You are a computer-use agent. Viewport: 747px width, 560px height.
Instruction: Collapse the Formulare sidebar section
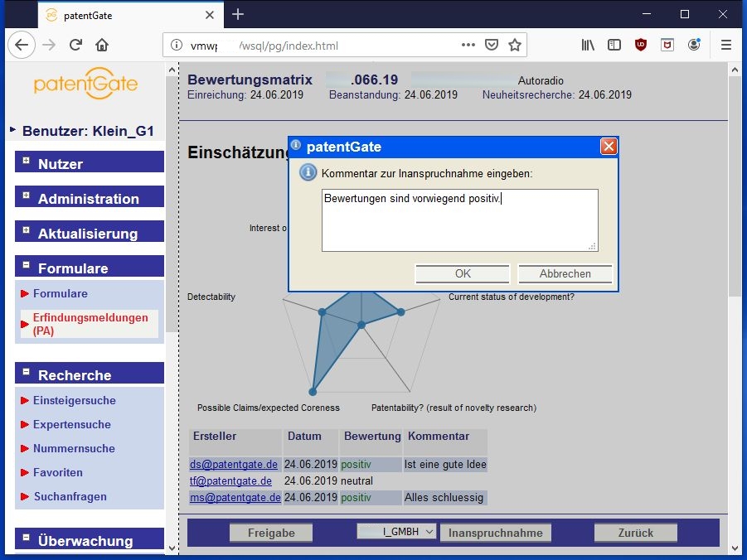27,265
